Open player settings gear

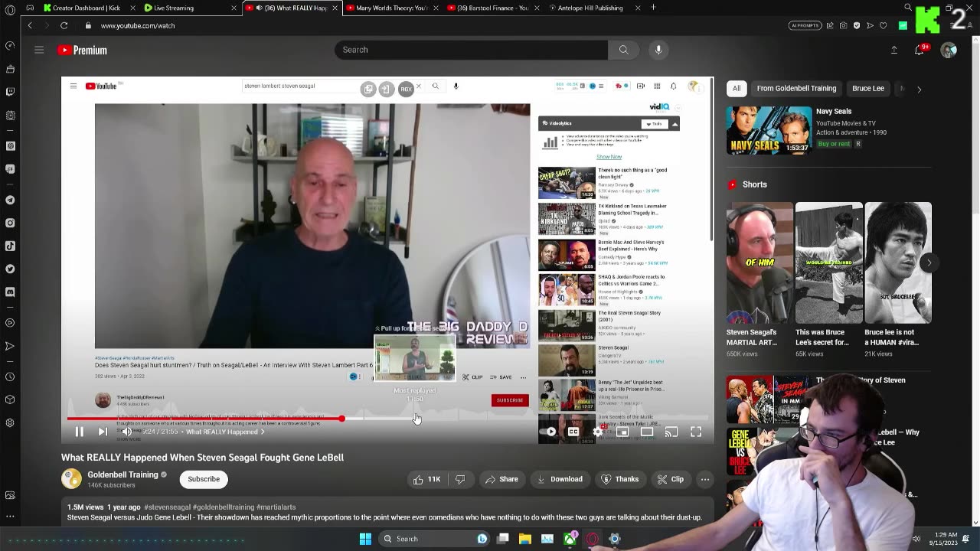598,432
